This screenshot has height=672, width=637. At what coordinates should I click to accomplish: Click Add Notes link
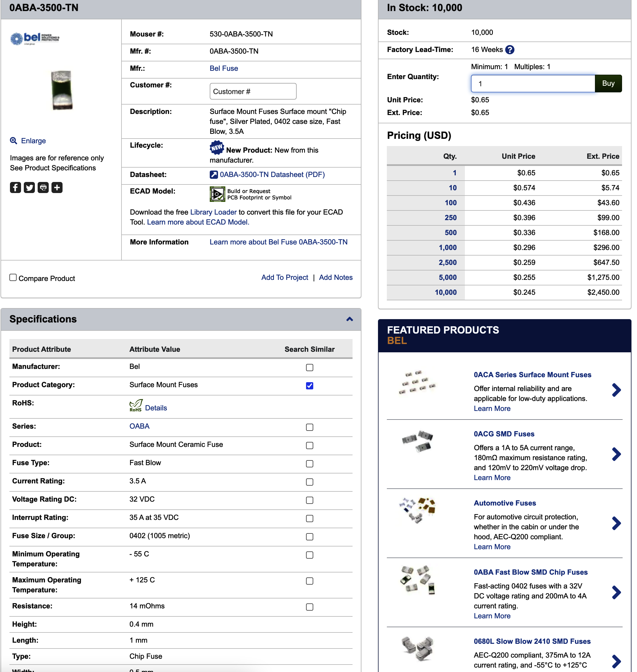(336, 278)
